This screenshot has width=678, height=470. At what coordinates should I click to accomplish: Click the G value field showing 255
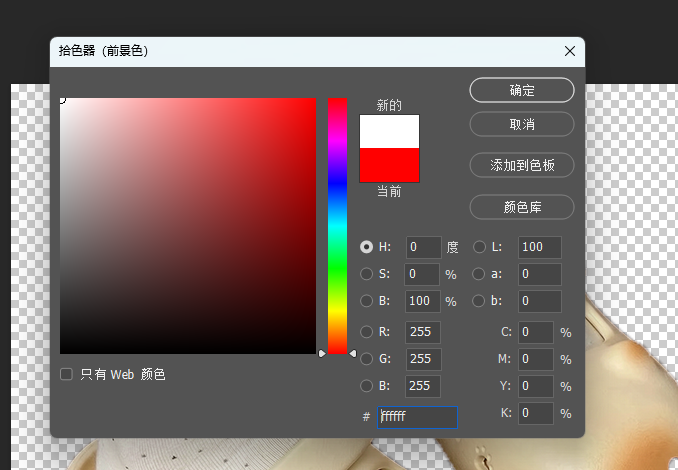[x=424, y=359]
